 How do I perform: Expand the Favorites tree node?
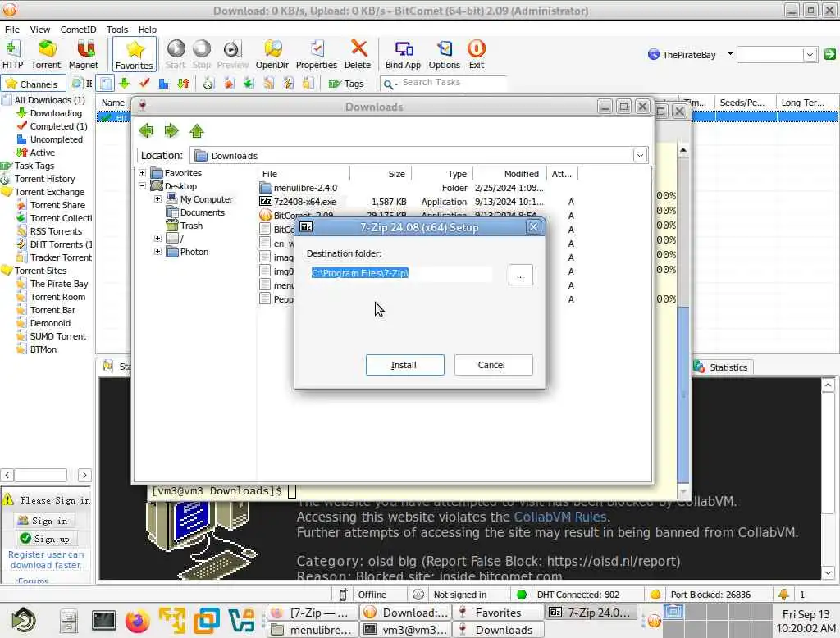[x=142, y=173]
